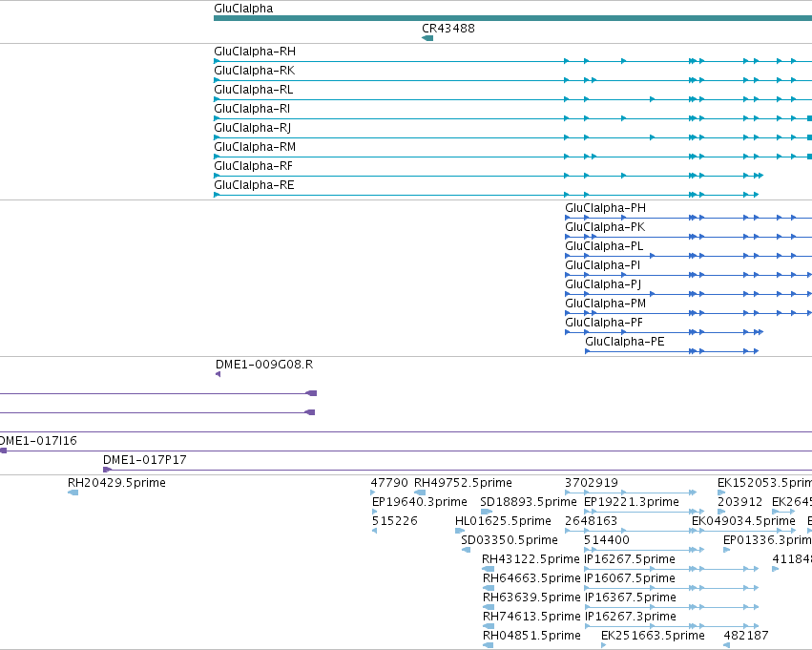
Task: Click the DME1-009G08.R small arrow glyph
Action: pyautogui.click(x=218, y=374)
